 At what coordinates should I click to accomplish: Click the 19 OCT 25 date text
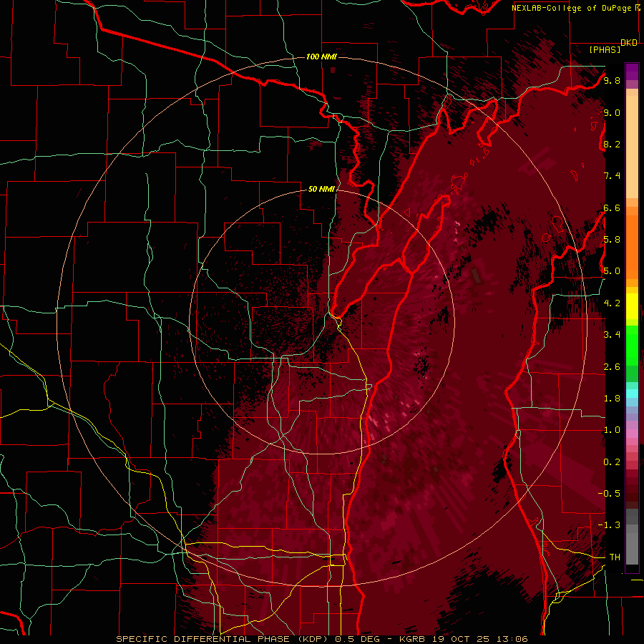click(x=462, y=639)
